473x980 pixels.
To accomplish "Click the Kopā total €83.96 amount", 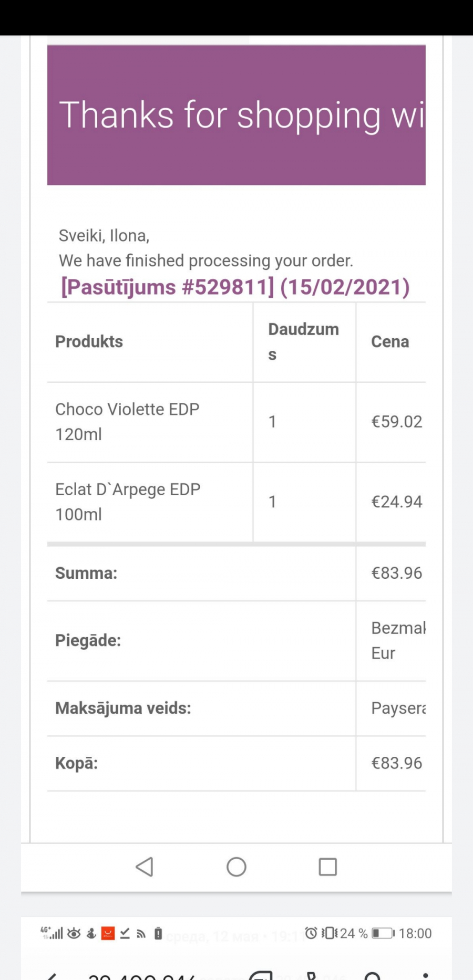I will [x=397, y=763].
